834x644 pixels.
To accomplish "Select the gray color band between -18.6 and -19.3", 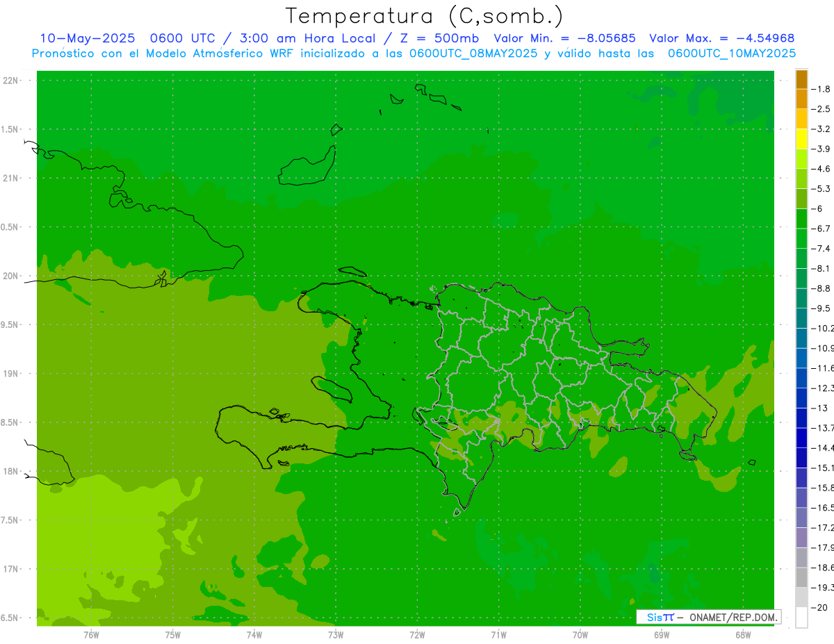I will click(801, 578).
